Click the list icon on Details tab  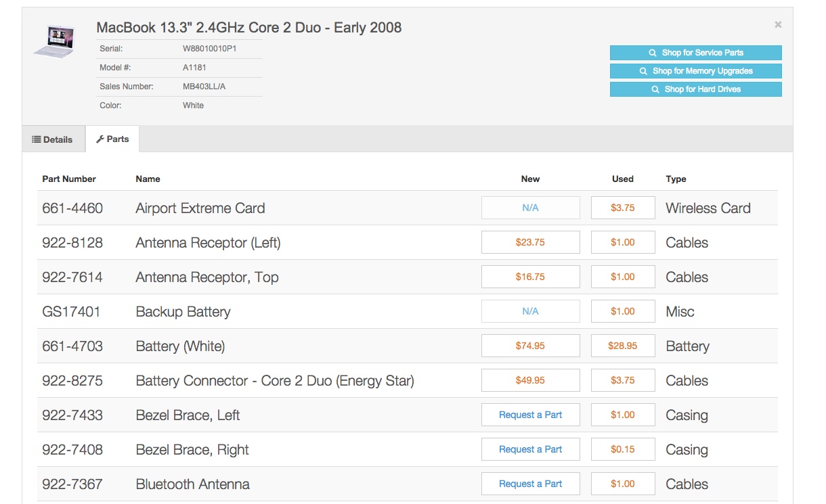click(x=37, y=139)
